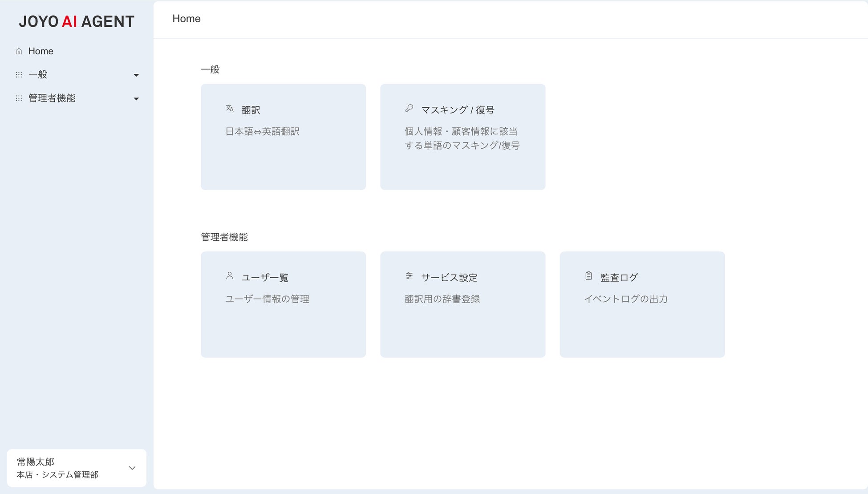Select 管理者機能 in the sidebar menu
This screenshot has width=868, height=494.
(52, 98)
